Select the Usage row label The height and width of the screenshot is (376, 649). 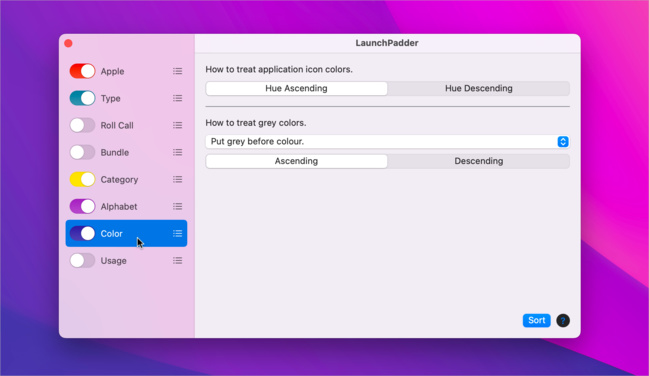click(113, 260)
